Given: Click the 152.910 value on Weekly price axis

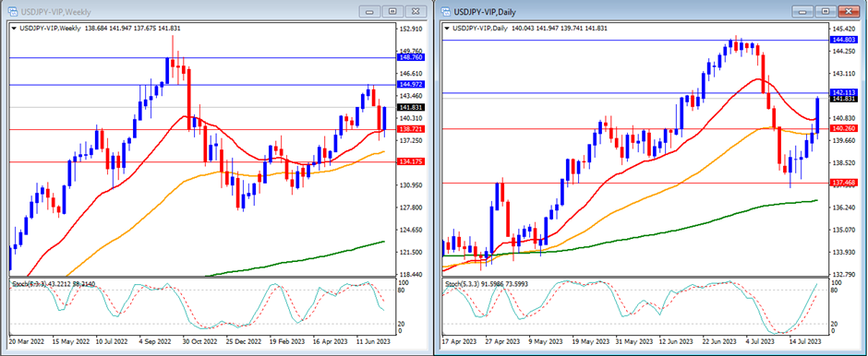Looking at the screenshot, I should click(x=410, y=29).
